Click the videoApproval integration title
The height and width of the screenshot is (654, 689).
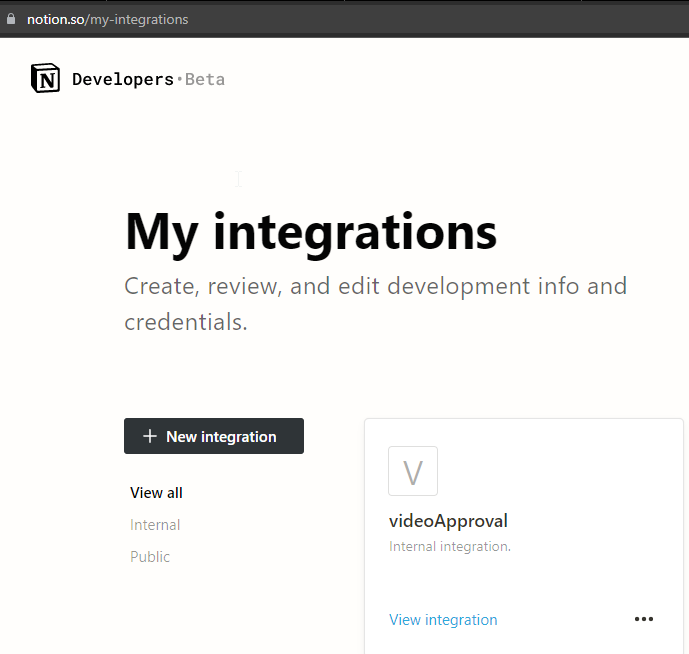pos(448,521)
